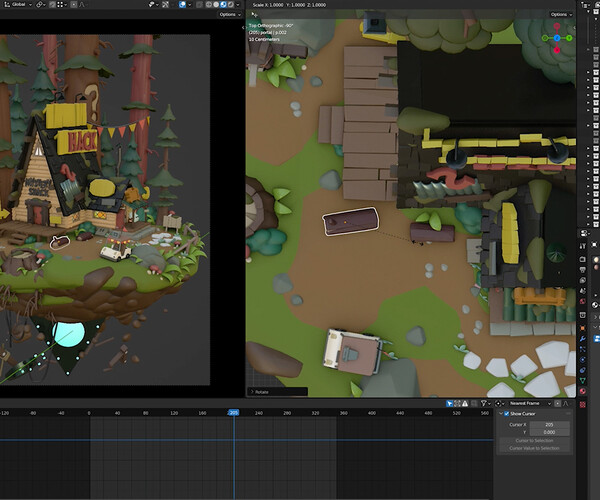Click the blue Z axis gizmo center
600x500 pixels.
click(x=558, y=38)
